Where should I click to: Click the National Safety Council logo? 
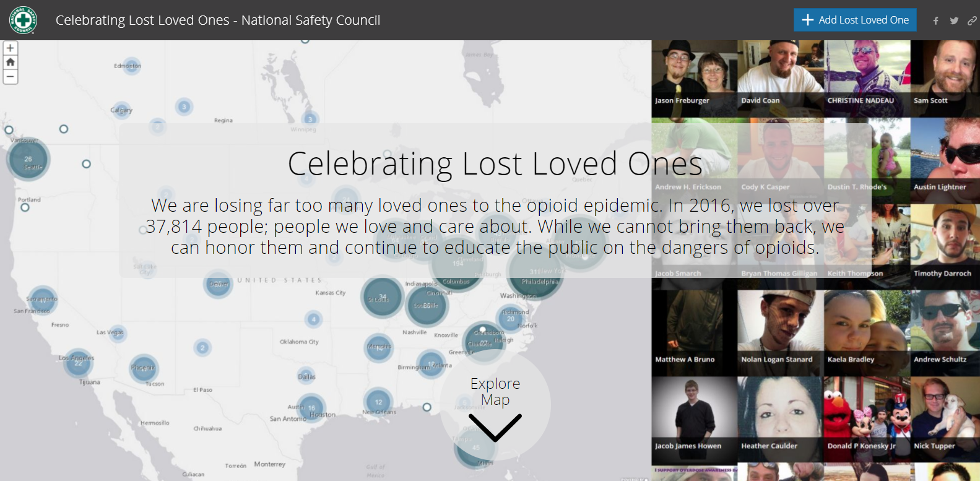pyautogui.click(x=23, y=20)
